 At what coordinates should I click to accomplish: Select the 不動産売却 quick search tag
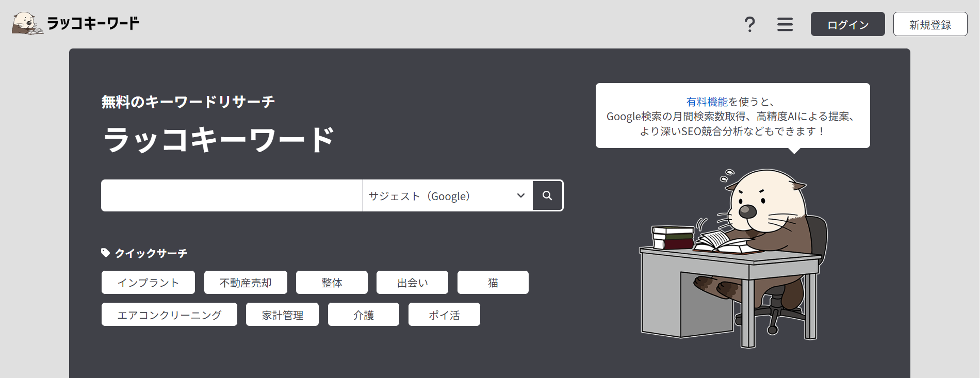pyautogui.click(x=246, y=283)
